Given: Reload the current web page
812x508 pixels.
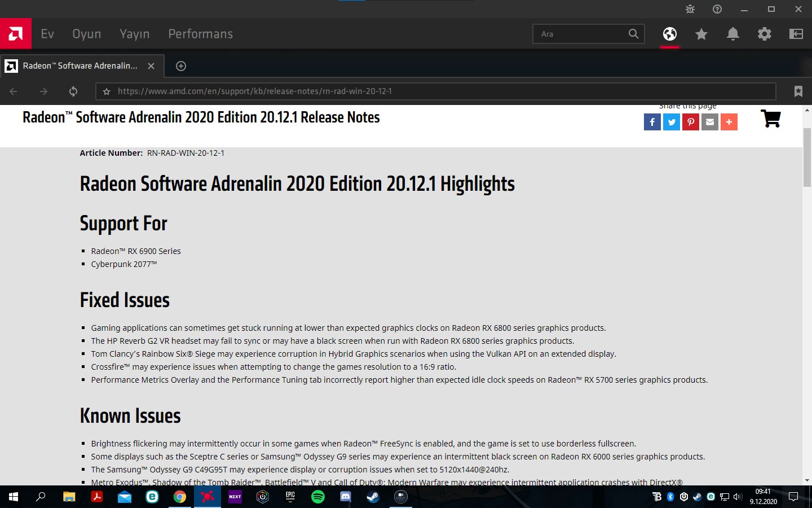Looking at the screenshot, I should [73, 91].
